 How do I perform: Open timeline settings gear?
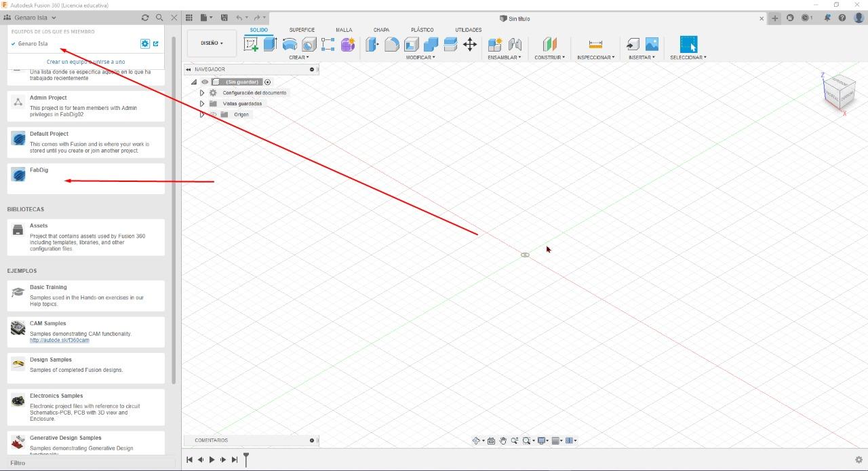click(x=859, y=459)
